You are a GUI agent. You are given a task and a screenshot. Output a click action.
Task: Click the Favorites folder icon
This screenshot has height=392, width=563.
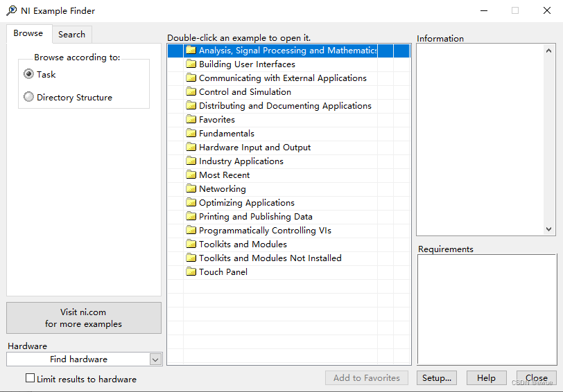pyautogui.click(x=191, y=119)
